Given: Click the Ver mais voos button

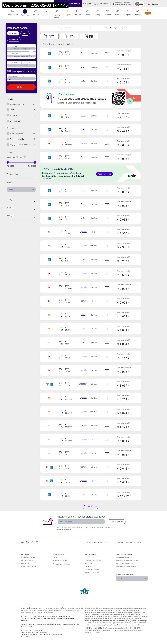Looking at the screenshot, I should tap(90, 506).
